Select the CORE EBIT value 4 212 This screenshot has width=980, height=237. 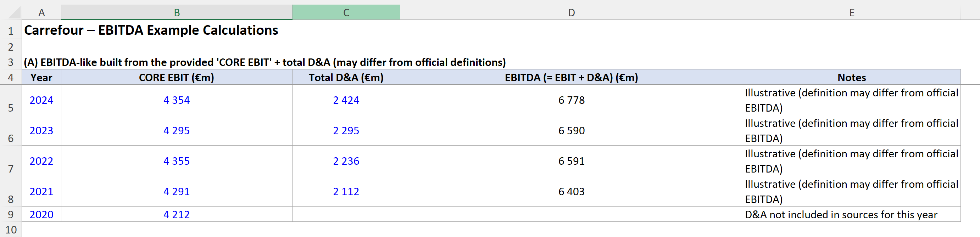tap(177, 214)
